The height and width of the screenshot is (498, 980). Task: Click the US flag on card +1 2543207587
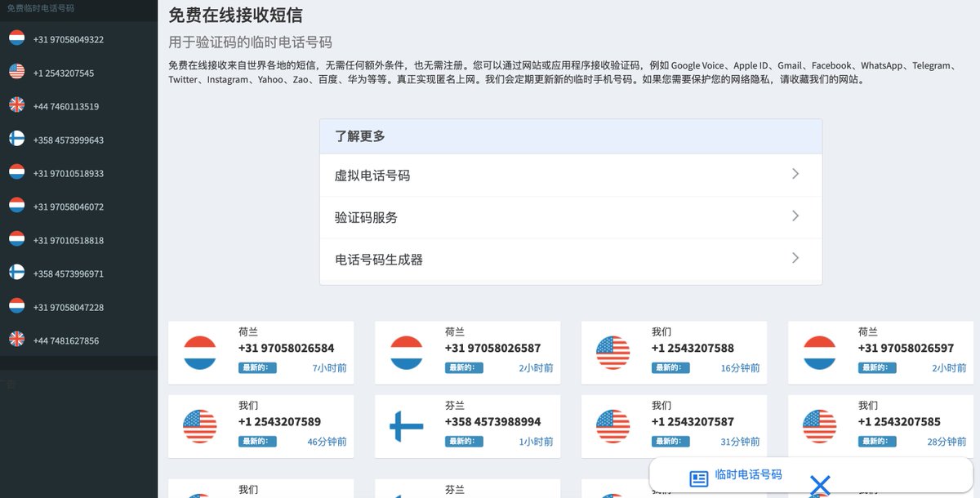(612, 426)
